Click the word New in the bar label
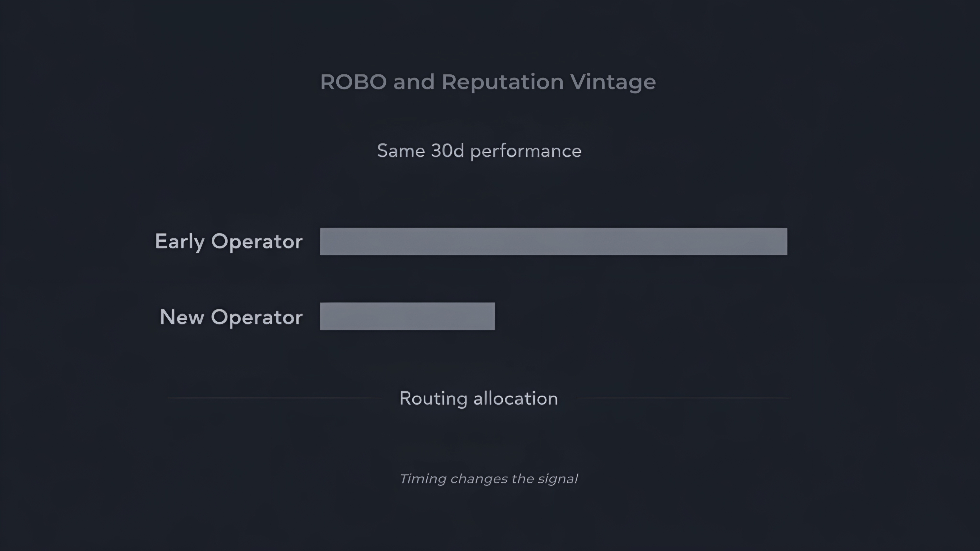 181,317
